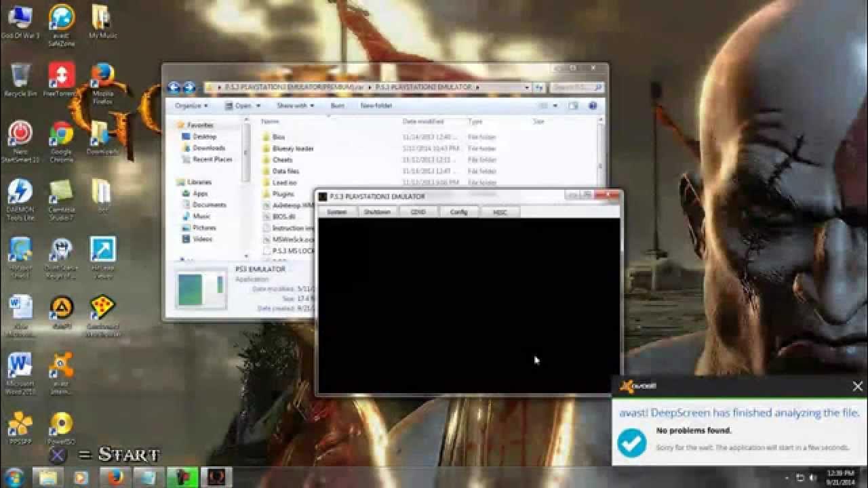Open the CDVD menu in the emulator
Image resolution: width=868 pixels, height=488 pixels.
tap(418, 212)
